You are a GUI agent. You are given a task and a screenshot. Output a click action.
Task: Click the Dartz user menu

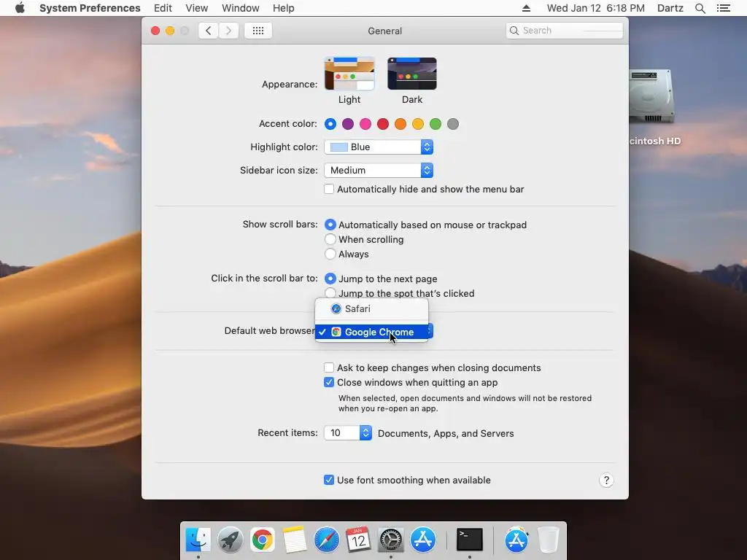[x=670, y=8]
